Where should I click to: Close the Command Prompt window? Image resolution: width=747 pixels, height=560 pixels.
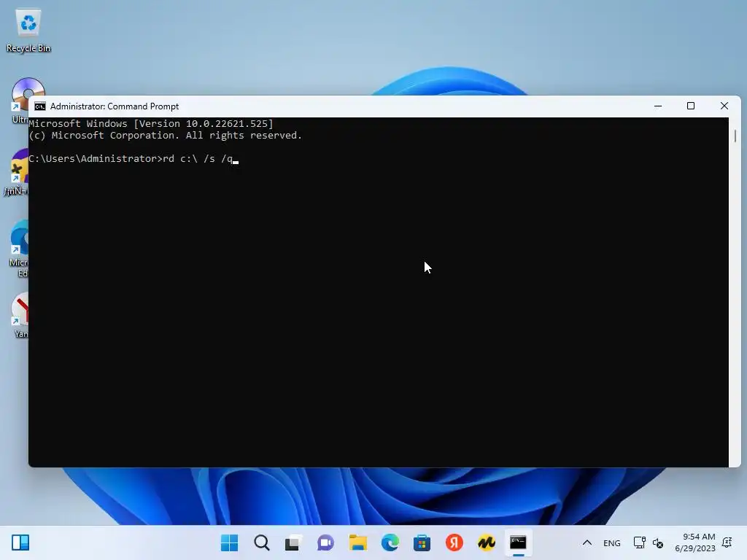tap(724, 106)
